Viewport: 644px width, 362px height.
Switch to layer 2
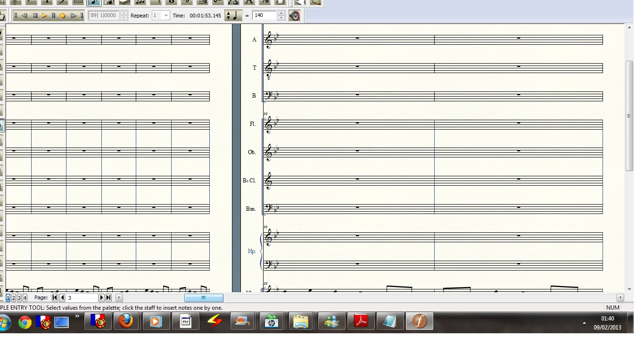(14, 298)
